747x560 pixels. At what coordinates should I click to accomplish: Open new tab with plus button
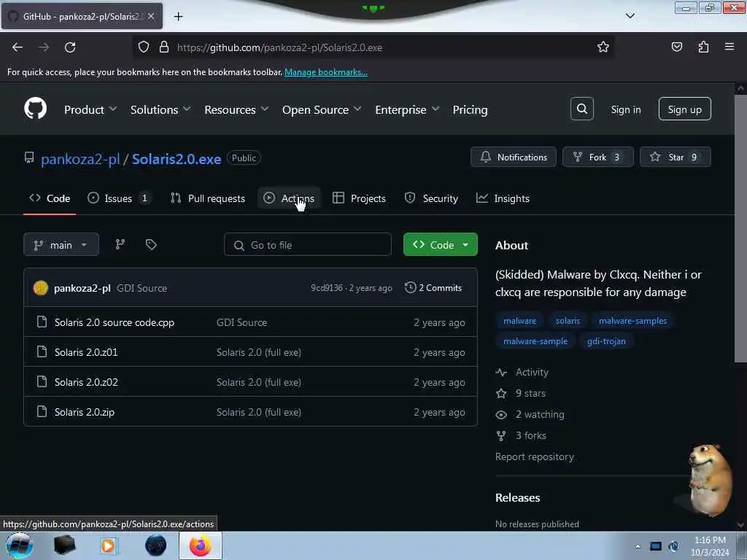tap(178, 17)
